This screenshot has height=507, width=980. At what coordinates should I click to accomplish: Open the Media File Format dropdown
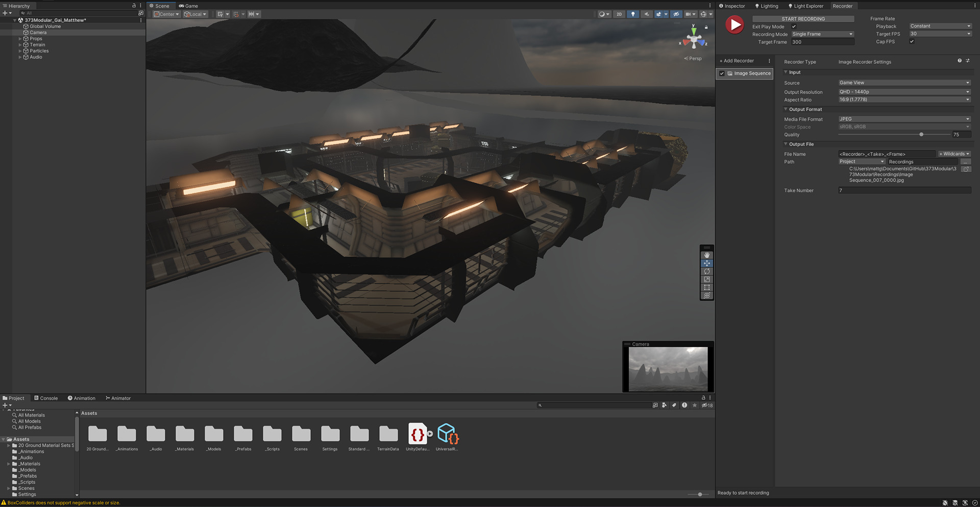[904, 119]
